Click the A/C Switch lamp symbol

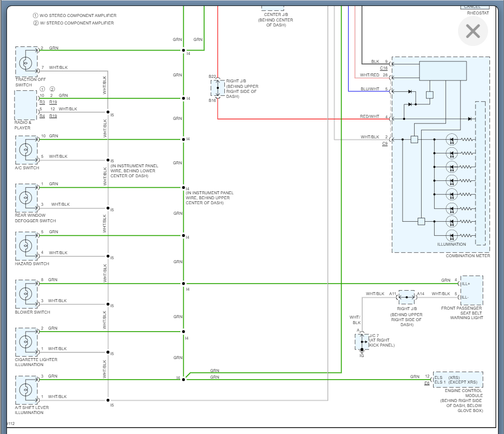[26, 150]
